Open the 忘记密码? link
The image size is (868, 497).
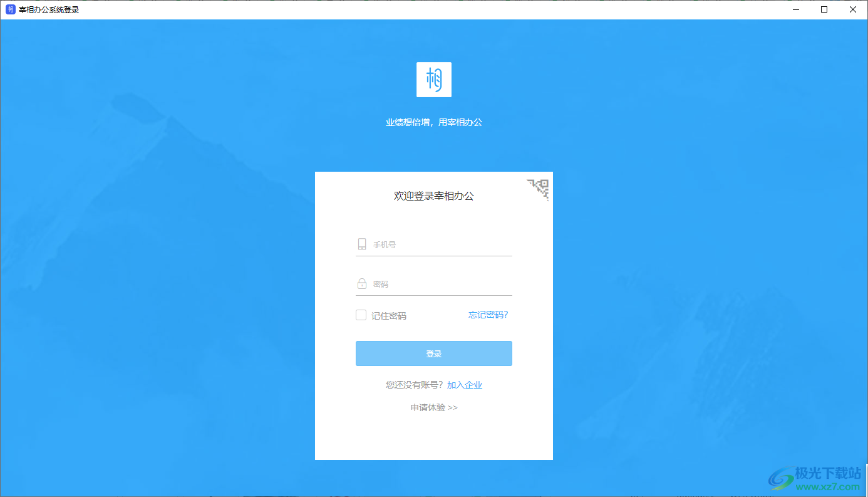pyautogui.click(x=488, y=315)
